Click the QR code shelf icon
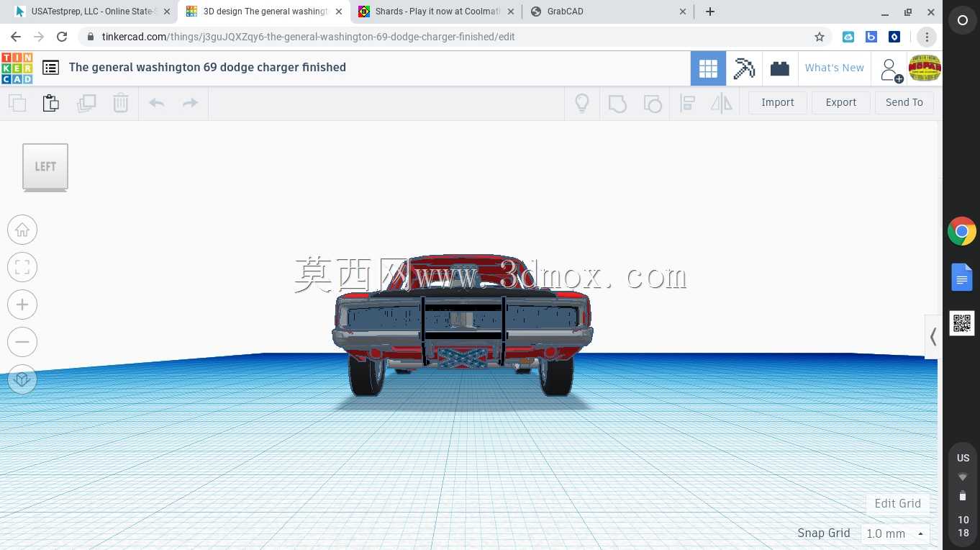 point(962,323)
